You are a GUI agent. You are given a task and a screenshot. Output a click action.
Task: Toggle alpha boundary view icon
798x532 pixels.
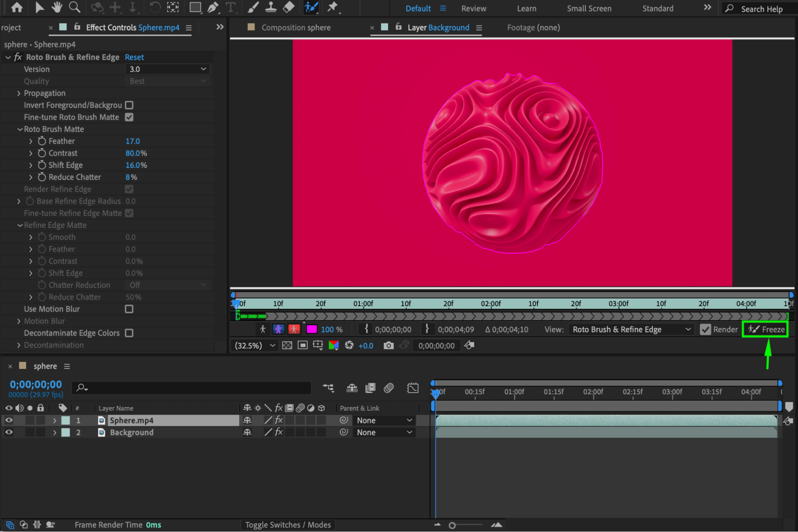(278, 329)
